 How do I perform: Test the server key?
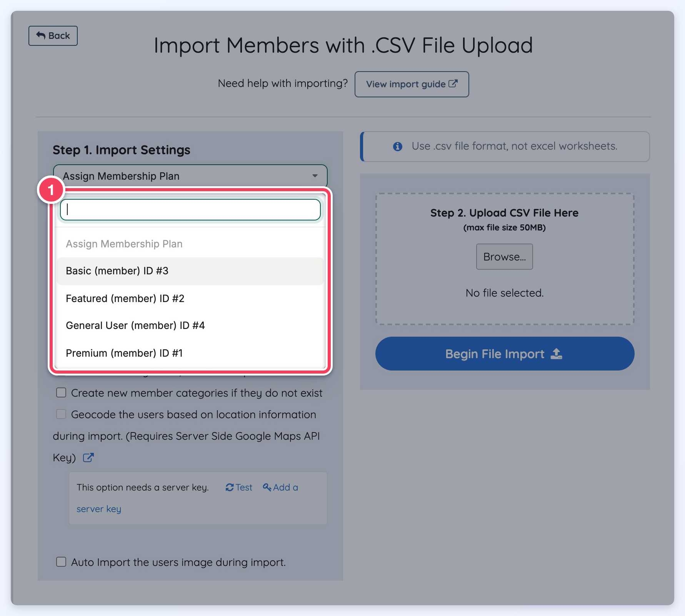click(239, 487)
